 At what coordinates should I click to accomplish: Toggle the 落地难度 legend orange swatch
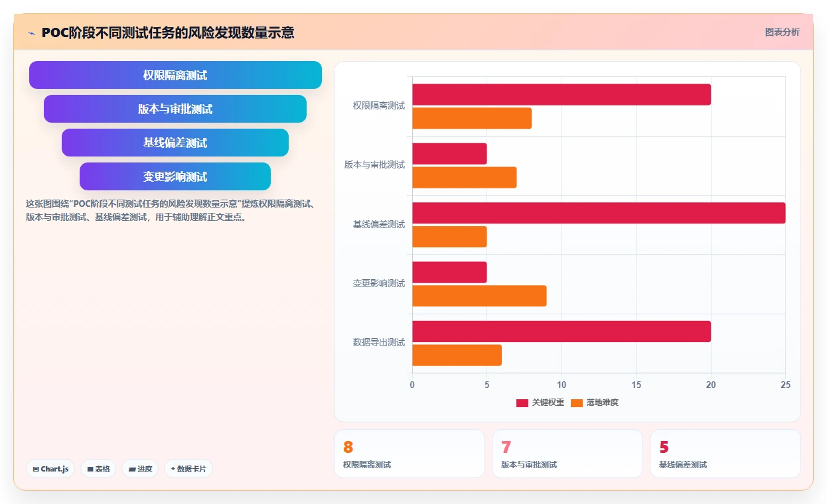point(577,403)
